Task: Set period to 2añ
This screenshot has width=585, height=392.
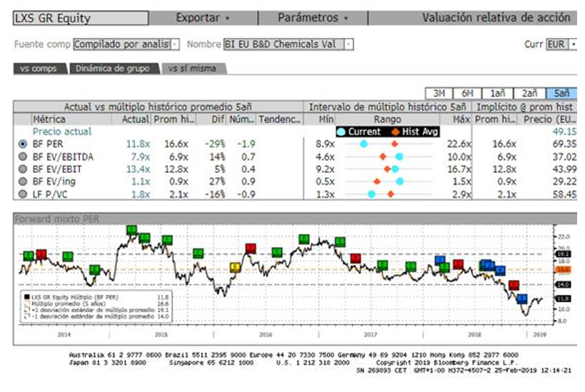Action: click(x=529, y=94)
